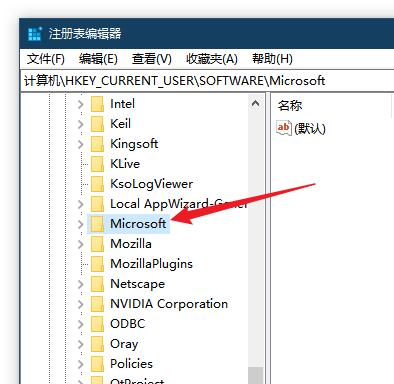Select the ODBC folder icon
This screenshot has width=394, height=384.
coord(97,324)
